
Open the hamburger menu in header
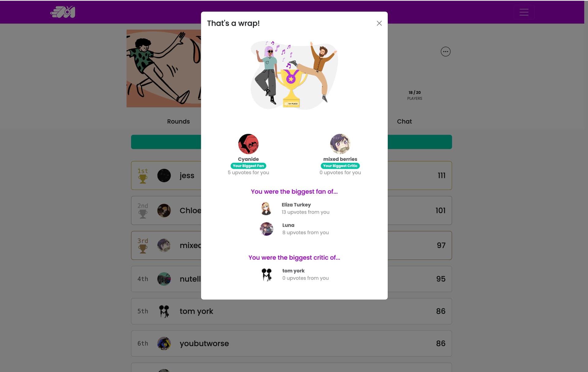click(x=524, y=12)
